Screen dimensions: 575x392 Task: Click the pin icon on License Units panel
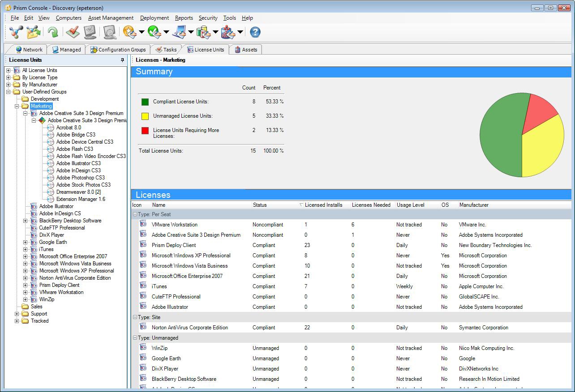click(122, 60)
